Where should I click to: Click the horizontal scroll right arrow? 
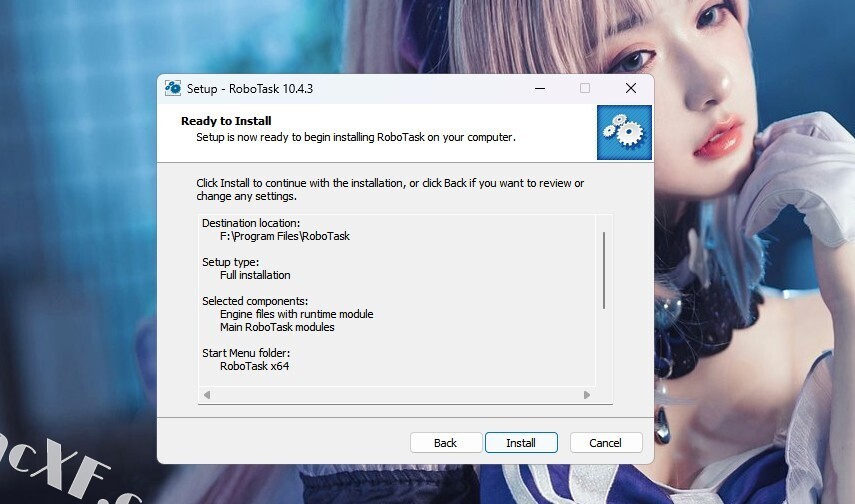point(587,395)
